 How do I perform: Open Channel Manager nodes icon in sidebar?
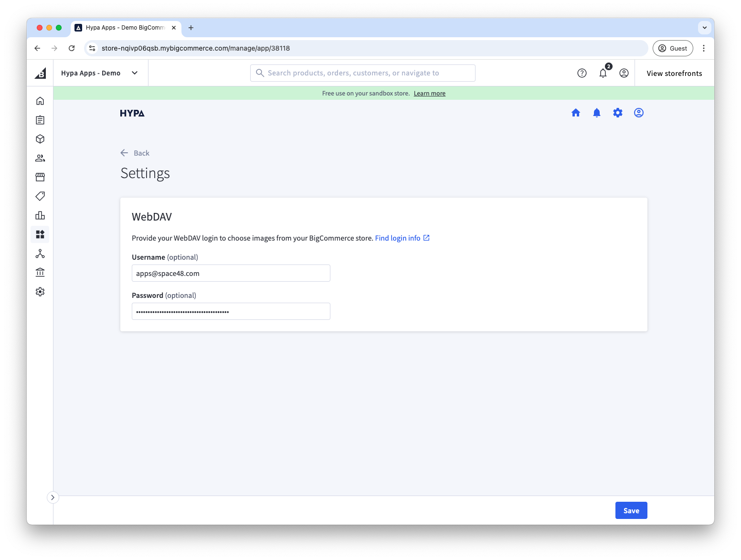click(40, 254)
